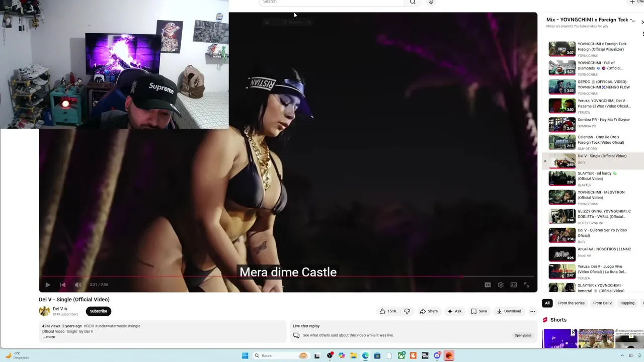This screenshot has width=644, height=362.
Task: Seek on the red video progress bar
Action: coord(288,277)
